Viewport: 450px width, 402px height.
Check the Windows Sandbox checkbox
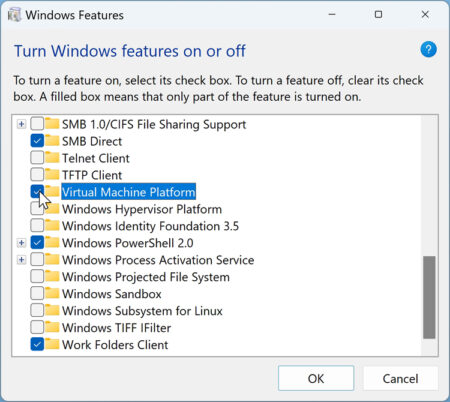point(37,293)
